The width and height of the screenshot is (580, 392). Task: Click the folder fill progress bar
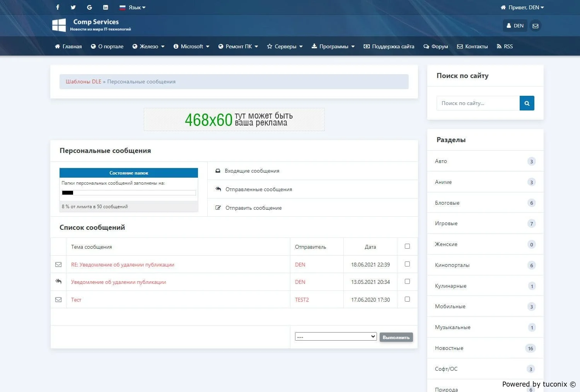(x=129, y=193)
